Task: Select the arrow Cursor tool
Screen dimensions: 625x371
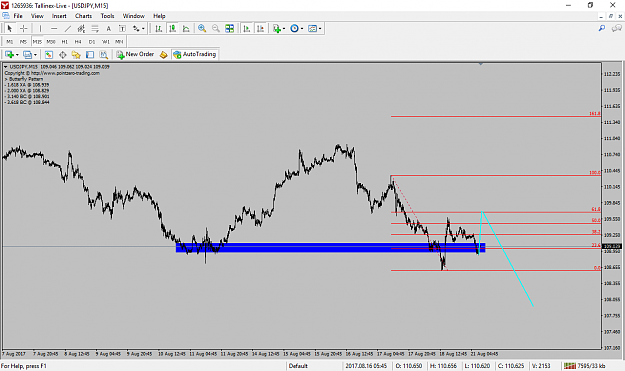Action: [10, 28]
